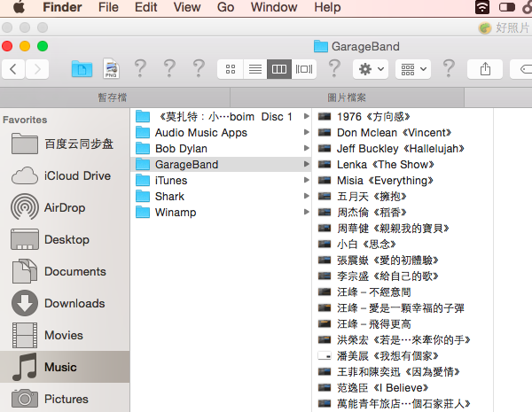Select file 范逸臣《I Believe》

point(403,387)
